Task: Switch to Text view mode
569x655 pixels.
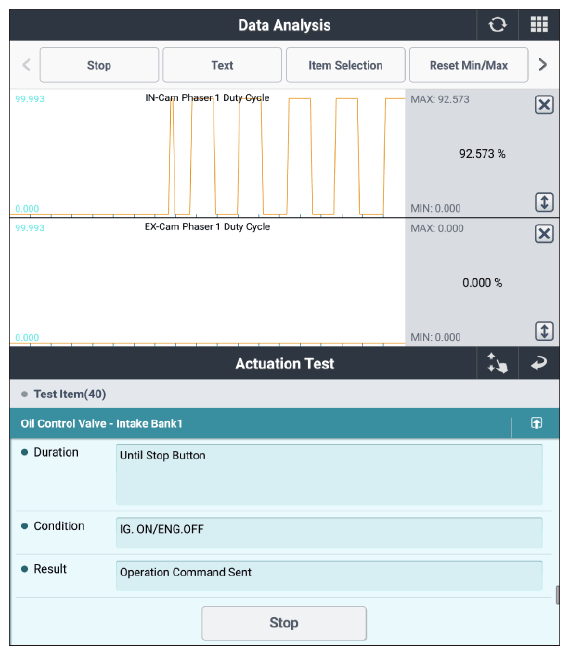Action: [222, 65]
